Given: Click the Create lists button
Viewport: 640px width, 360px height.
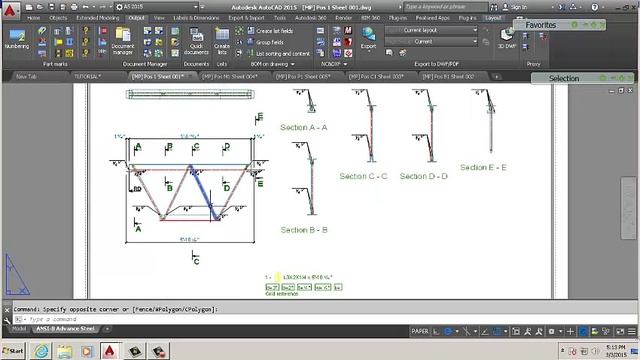Looking at the screenshot, I should (x=222, y=41).
